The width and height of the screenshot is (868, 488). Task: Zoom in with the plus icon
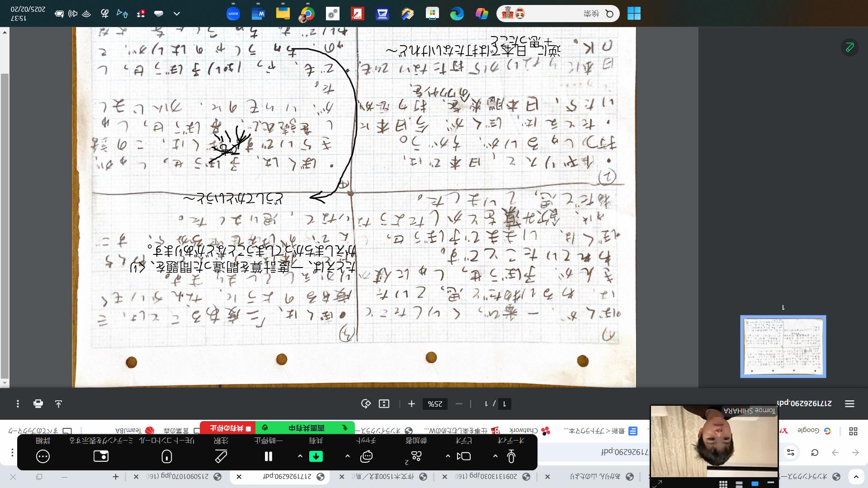[x=411, y=404]
